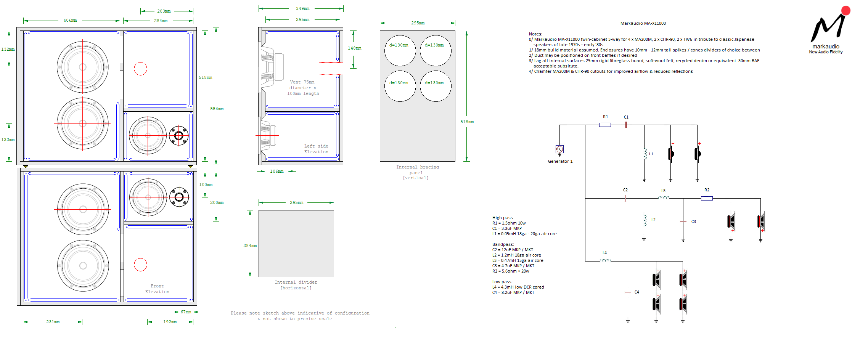The image size is (868, 353).
Task: Select the L4 inductor coil symbol
Action: tap(605, 260)
